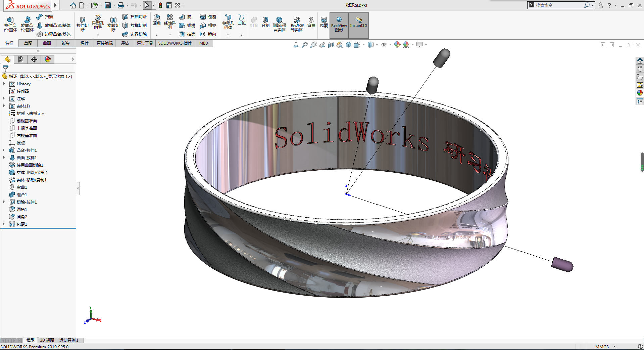Open the 参考几何体 dropdown arrow
This screenshot has height=350, width=644.
(228, 35)
